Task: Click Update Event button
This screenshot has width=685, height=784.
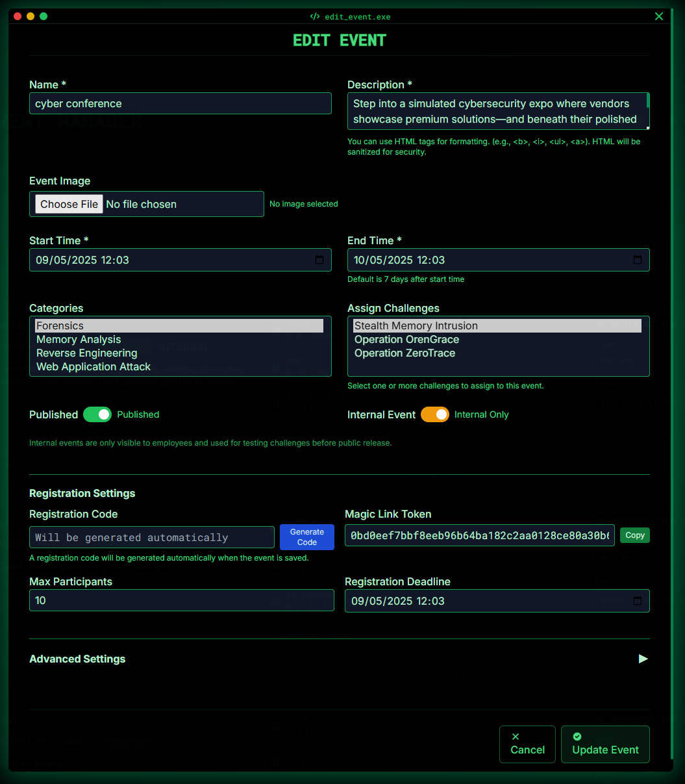Action: coord(605,744)
